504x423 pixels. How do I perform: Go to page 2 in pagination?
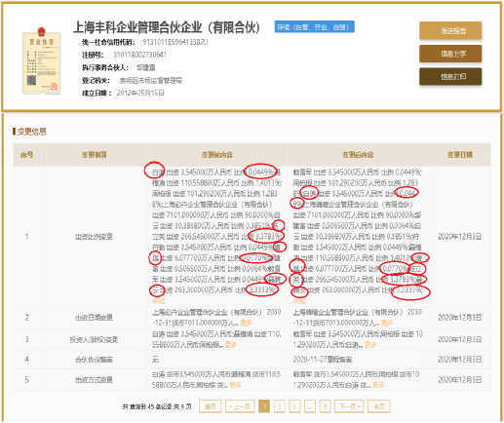(x=280, y=406)
